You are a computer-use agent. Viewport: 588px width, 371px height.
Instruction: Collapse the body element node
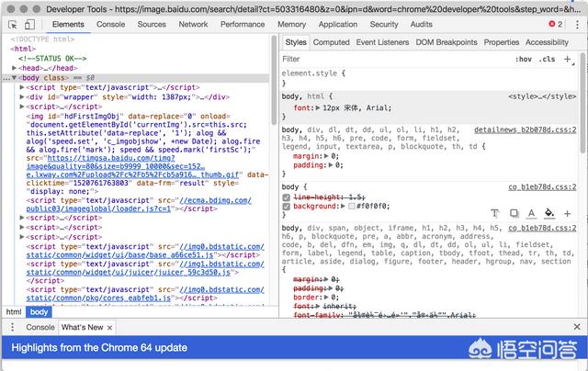coord(15,77)
